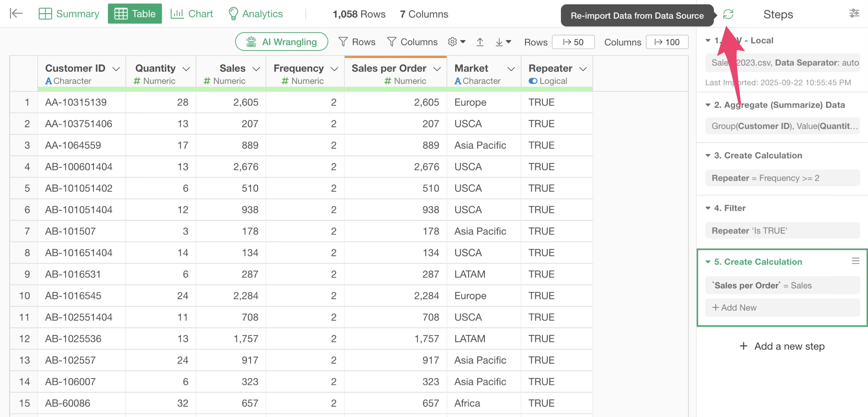This screenshot has width=868, height=417.
Task: Switch to the Summary tab
Action: (69, 14)
